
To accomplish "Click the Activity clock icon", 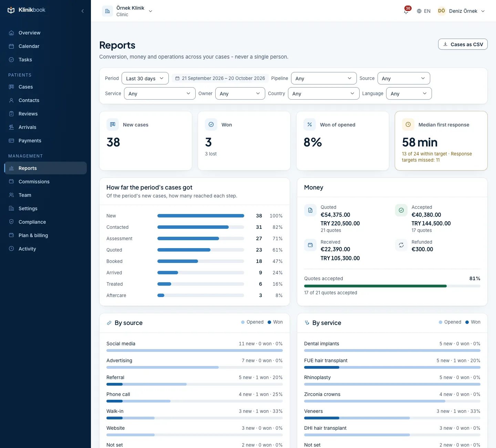I will coord(11,249).
